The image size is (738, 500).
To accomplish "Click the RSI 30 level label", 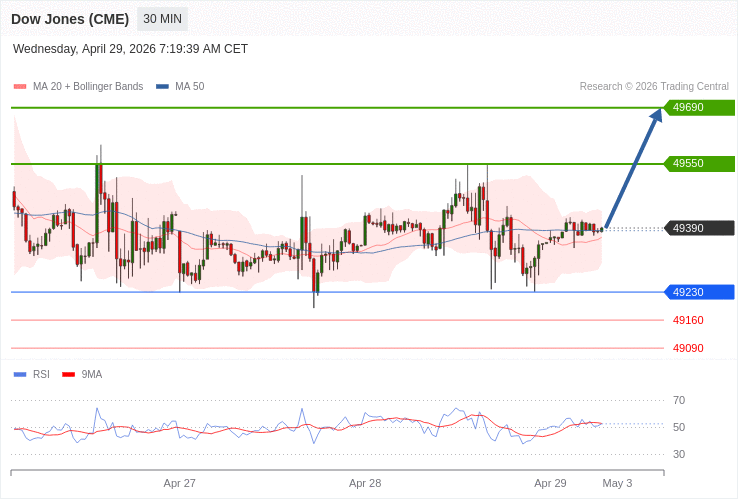I will pos(679,454).
